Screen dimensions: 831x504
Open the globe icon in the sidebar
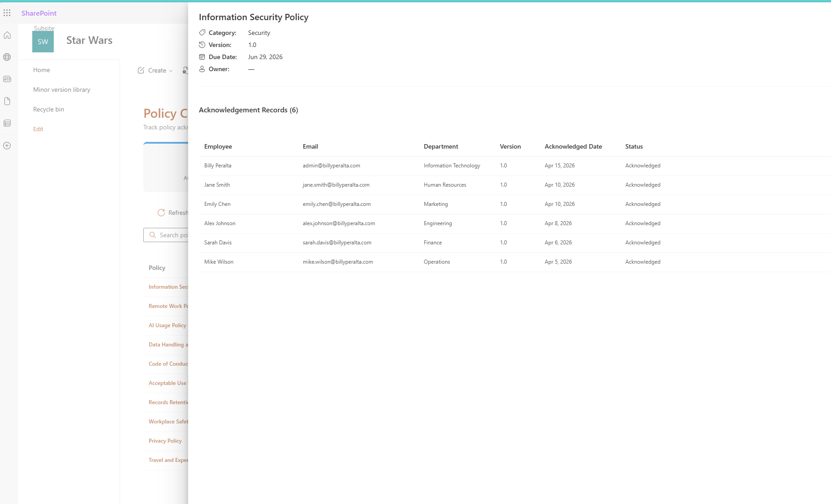click(7, 57)
